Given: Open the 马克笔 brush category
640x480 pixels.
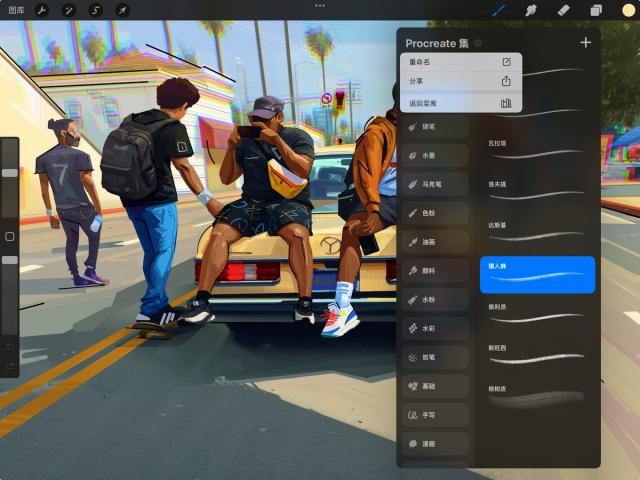Looking at the screenshot, I should click(x=435, y=184).
